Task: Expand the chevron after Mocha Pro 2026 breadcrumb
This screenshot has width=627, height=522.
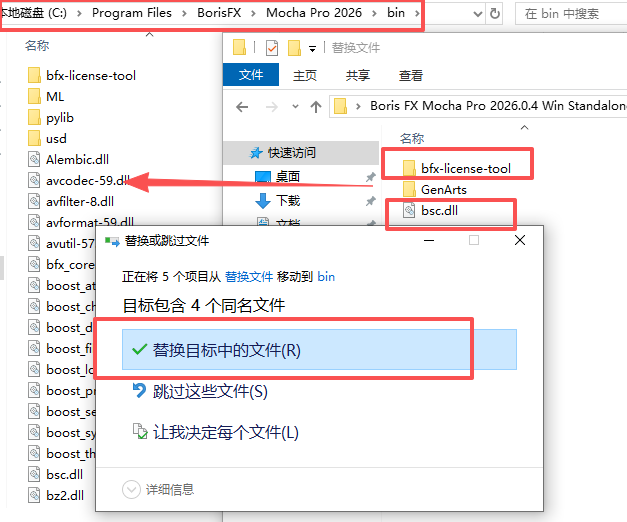Action: (374, 14)
